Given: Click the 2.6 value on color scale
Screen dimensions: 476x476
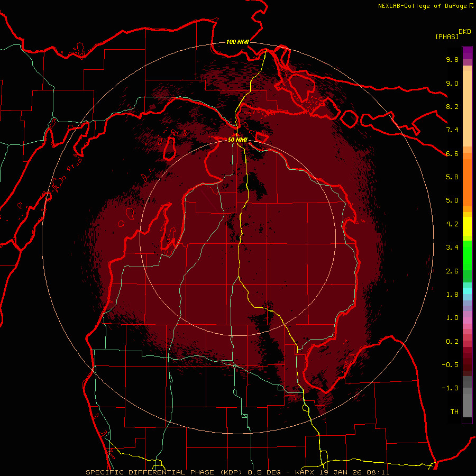Looking at the screenshot, I should [452, 271].
